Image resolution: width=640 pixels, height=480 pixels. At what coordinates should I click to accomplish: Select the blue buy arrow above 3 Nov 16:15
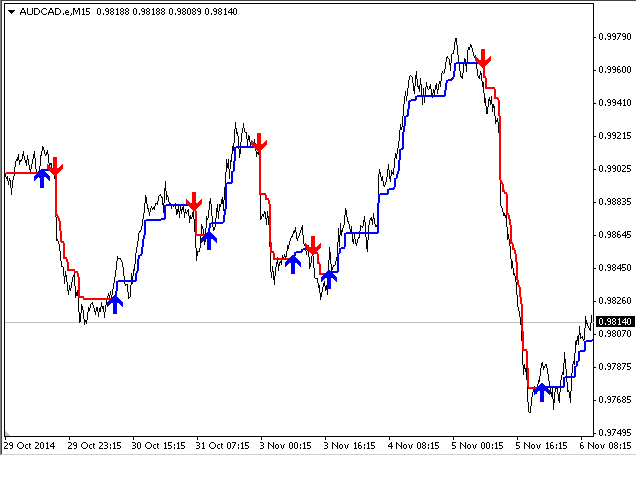(x=329, y=280)
